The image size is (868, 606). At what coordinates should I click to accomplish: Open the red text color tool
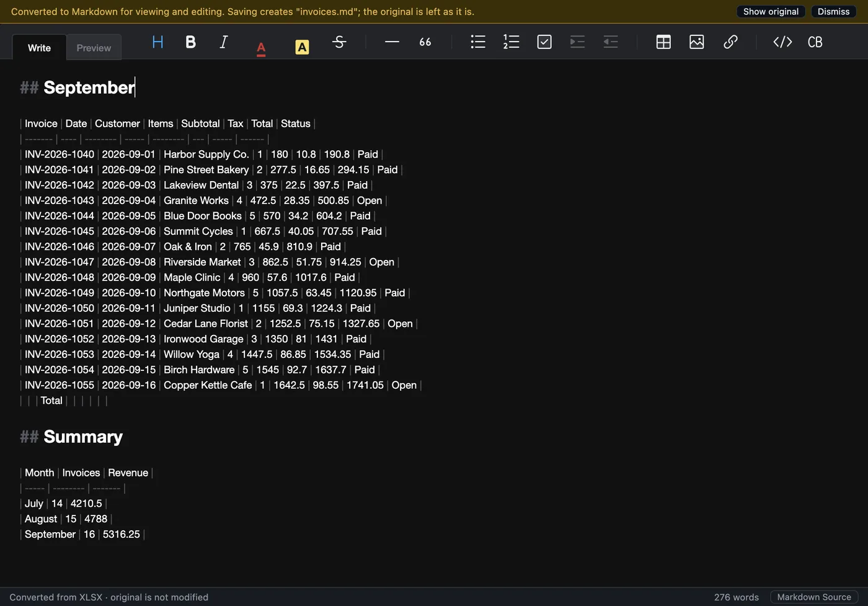coord(261,48)
